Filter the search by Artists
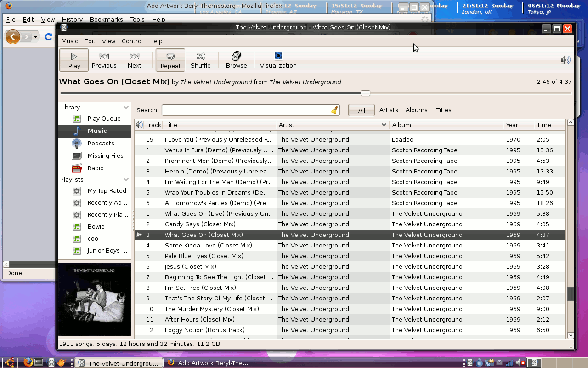 tap(389, 110)
